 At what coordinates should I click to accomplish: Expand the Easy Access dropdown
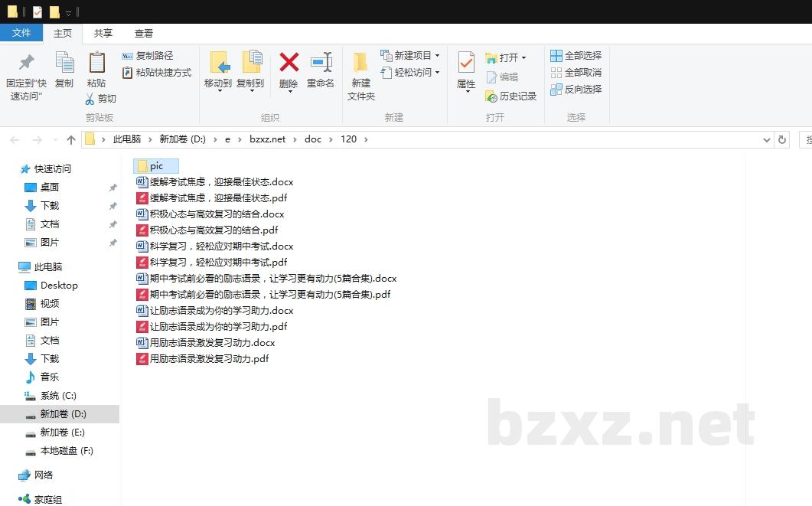tap(437, 73)
